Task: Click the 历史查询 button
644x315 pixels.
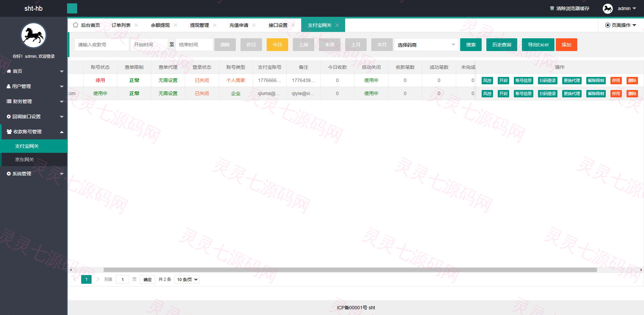Action: (502, 45)
